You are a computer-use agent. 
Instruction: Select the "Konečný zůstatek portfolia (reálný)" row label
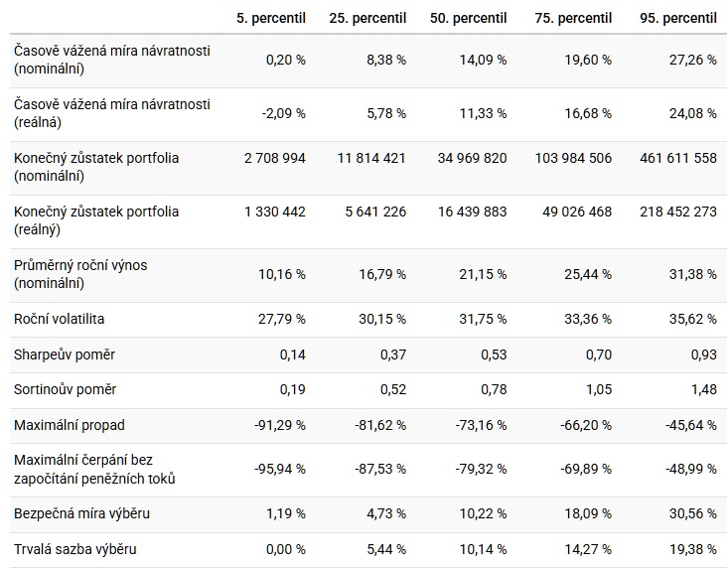pos(96,220)
